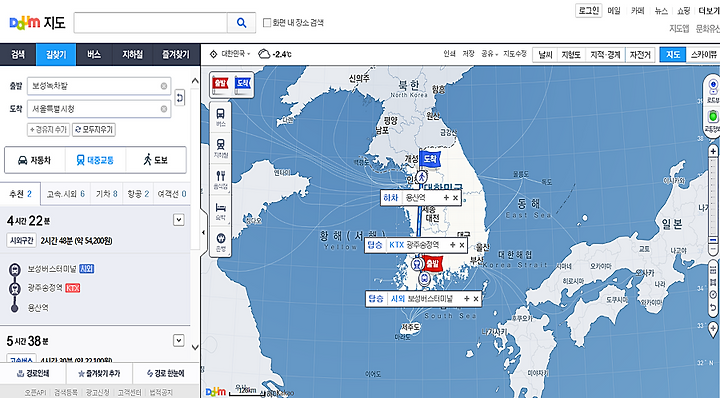
Task: Open the 지하철 tab in the top bar
Action: click(x=132, y=55)
